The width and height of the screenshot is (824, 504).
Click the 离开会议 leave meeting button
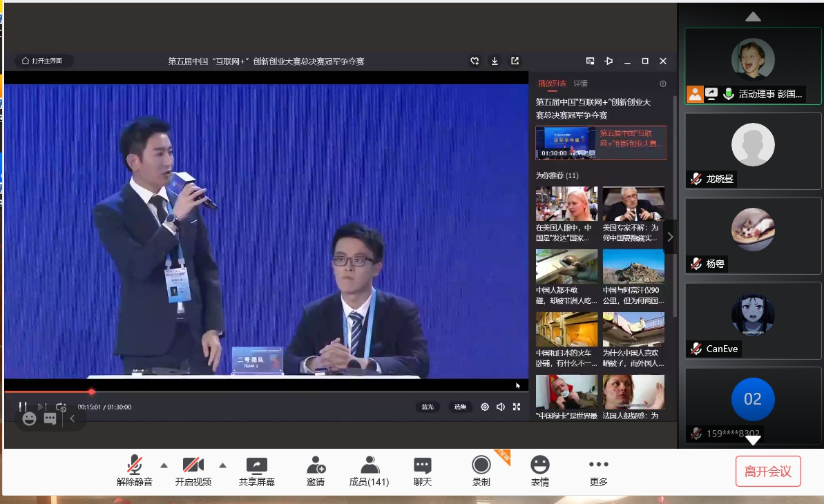[x=768, y=472]
